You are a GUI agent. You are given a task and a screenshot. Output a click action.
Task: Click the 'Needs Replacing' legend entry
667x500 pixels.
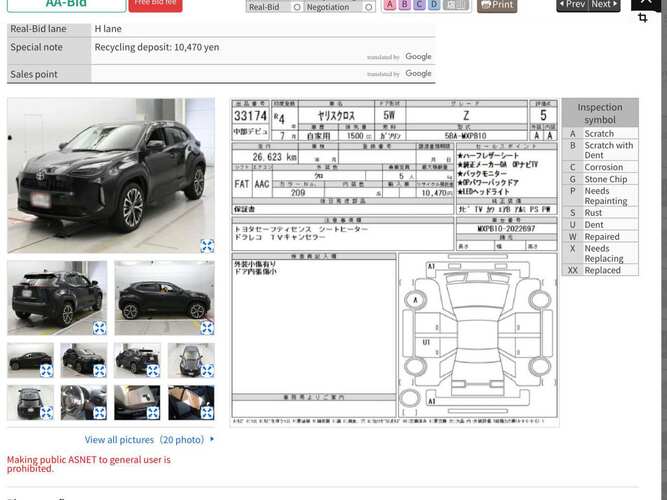click(604, 253)
